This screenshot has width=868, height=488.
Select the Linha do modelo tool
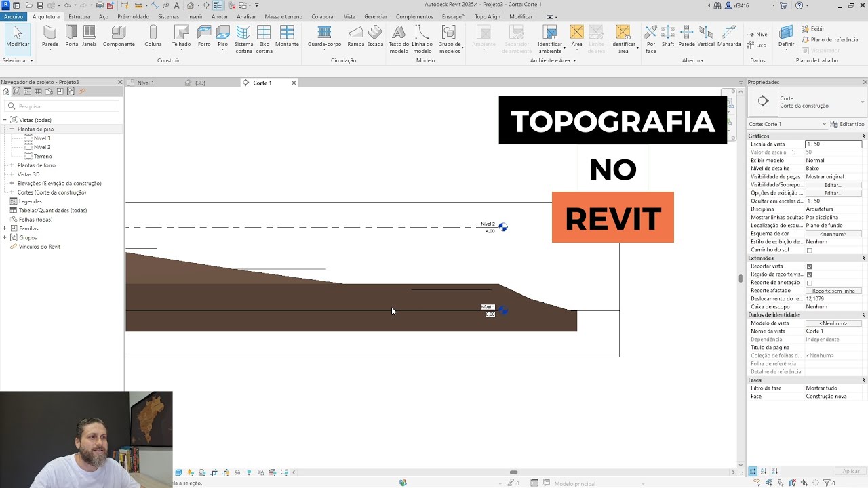[422, 39]
